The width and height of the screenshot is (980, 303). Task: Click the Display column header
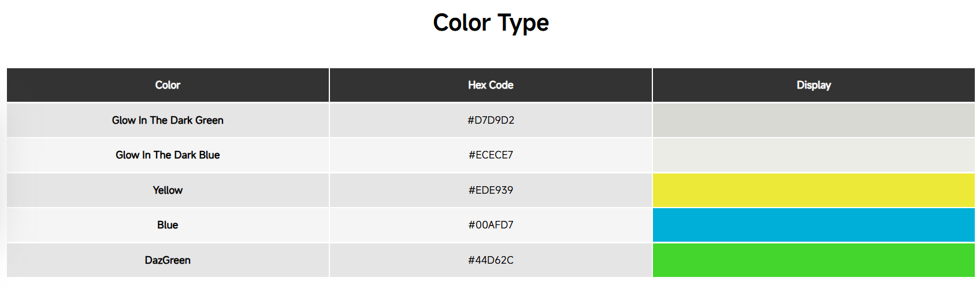(814, 85)
